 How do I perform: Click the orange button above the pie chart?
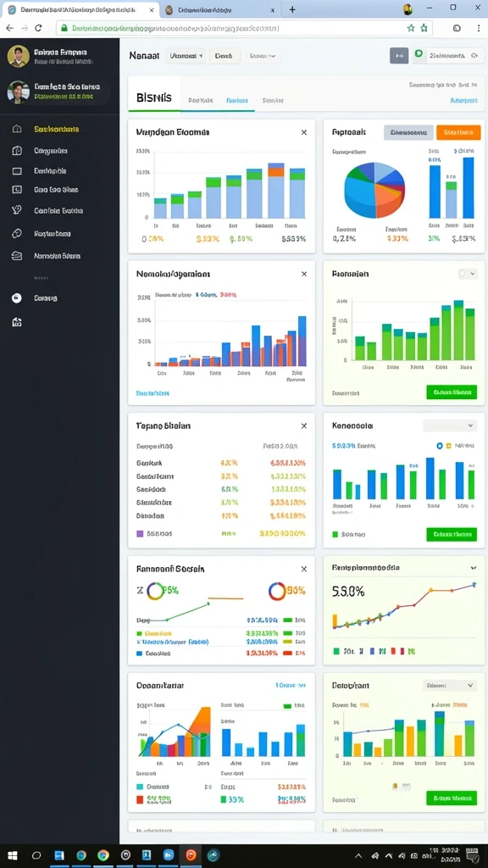tap(458, 132)
